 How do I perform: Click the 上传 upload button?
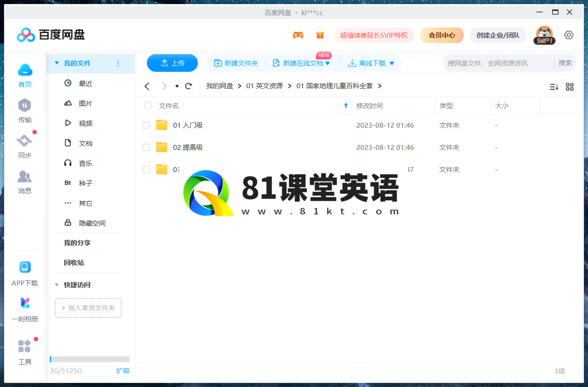(172, 63)
